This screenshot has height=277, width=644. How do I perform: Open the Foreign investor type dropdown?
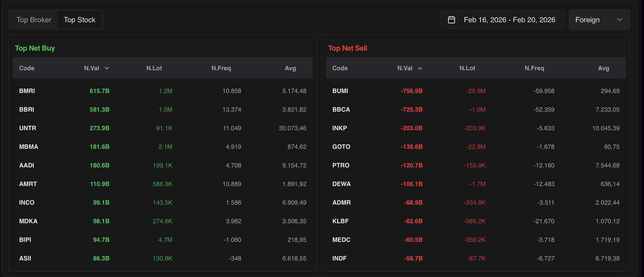599,20
